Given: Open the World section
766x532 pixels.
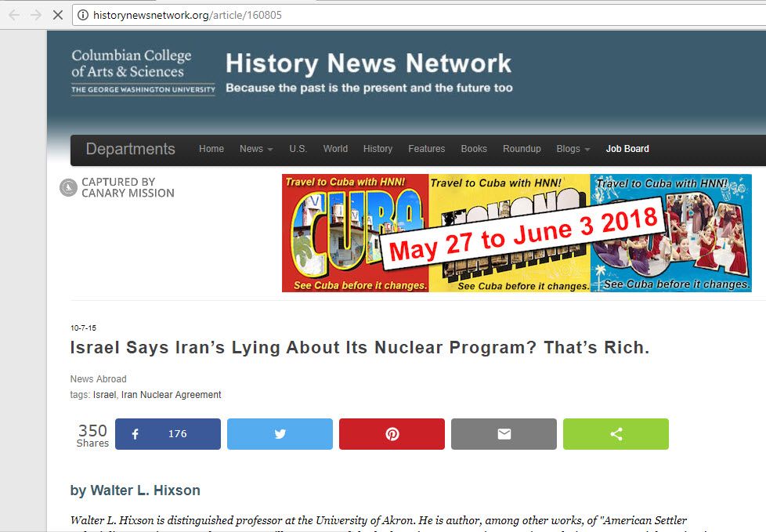Looking at the screenshot, I should pos(335,149).
